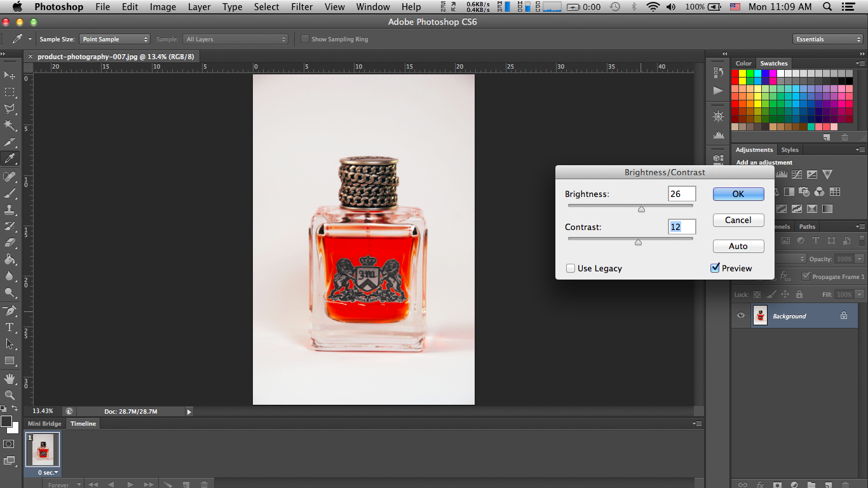Open the Layer menu

(x=199, y=7)
